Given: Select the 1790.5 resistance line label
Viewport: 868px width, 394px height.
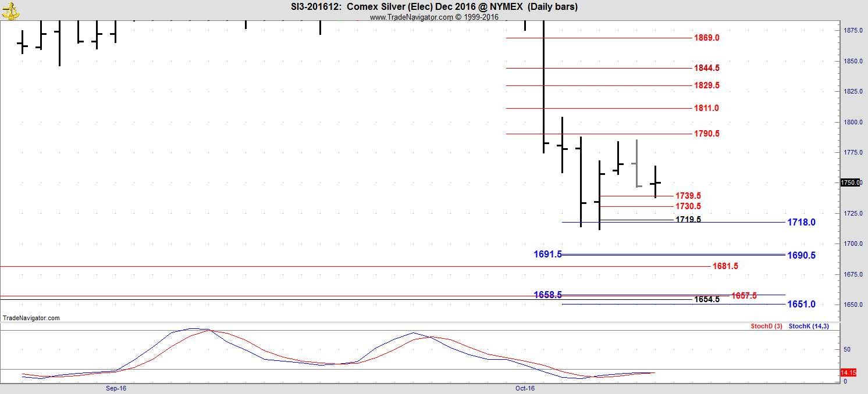Looking at the screenshot, I should [x=706, y=134].
